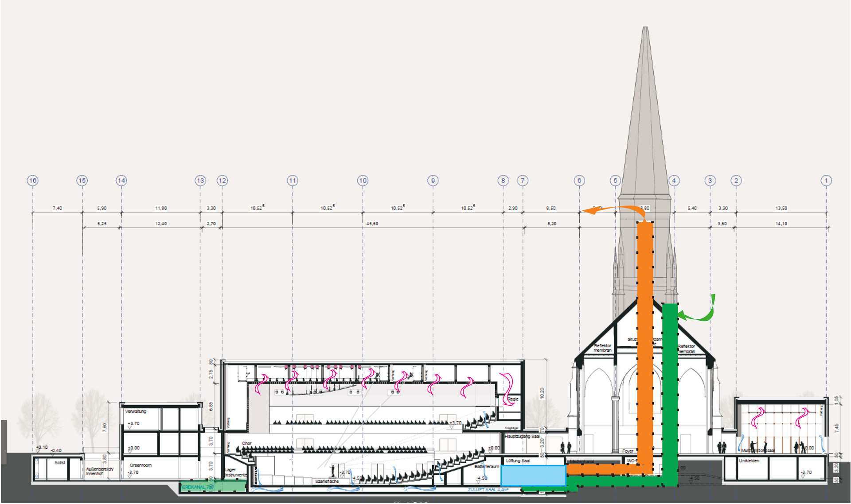The width and height of the screenshot is (851, 504).
Task: Select the light blue ventilation unit rectangle
Action: point(533,476)
